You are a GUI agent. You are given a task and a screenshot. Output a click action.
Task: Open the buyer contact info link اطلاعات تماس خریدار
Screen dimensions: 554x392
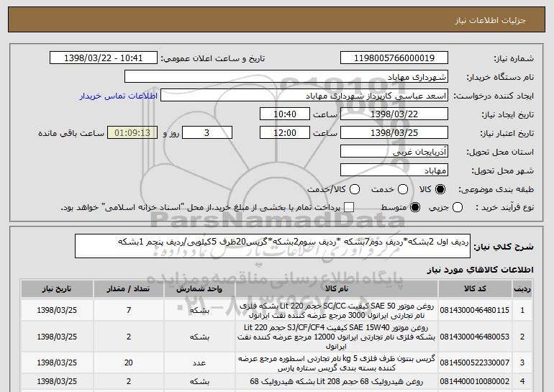(x=119, y=96)
